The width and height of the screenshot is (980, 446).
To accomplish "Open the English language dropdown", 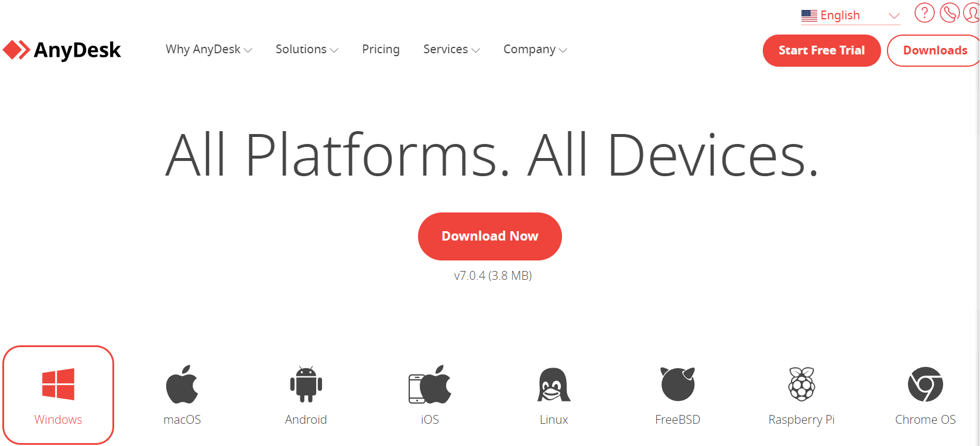I will (x=851, y=16).
